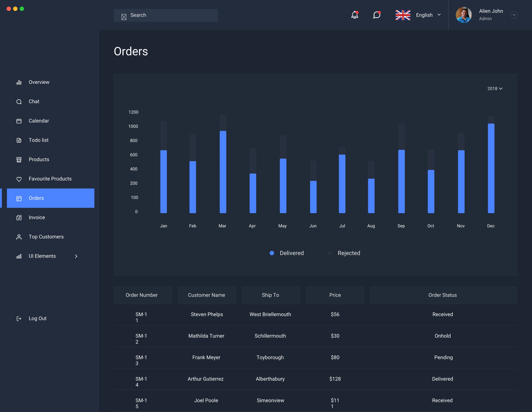Click the Top Customers person icon
The height and width of the screenshot is (412, 532).
(19, 237)
